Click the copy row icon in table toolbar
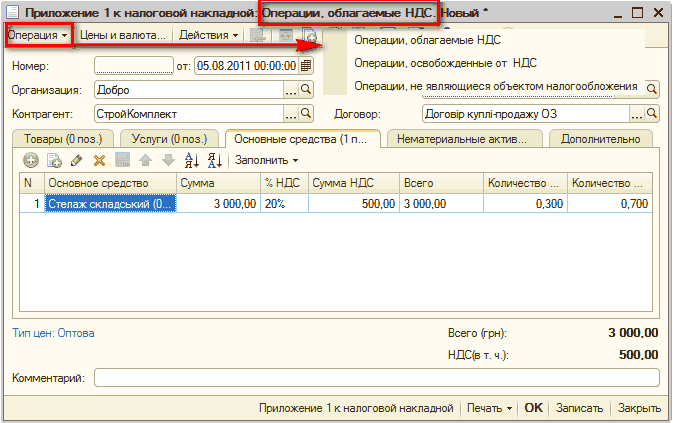The width and height of the screenshot is (673, 423). click(54, 160)
